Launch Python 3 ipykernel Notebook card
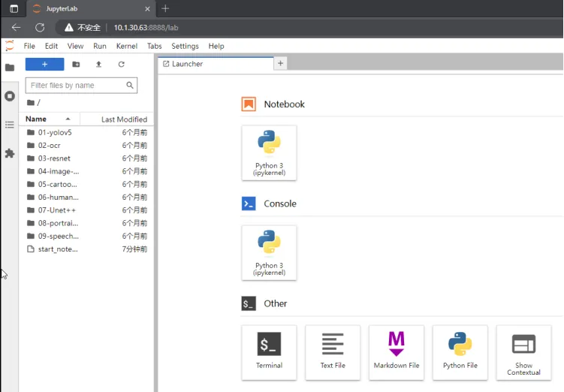Viewport: 564px width, 392px height. click(x=269, y=153)
